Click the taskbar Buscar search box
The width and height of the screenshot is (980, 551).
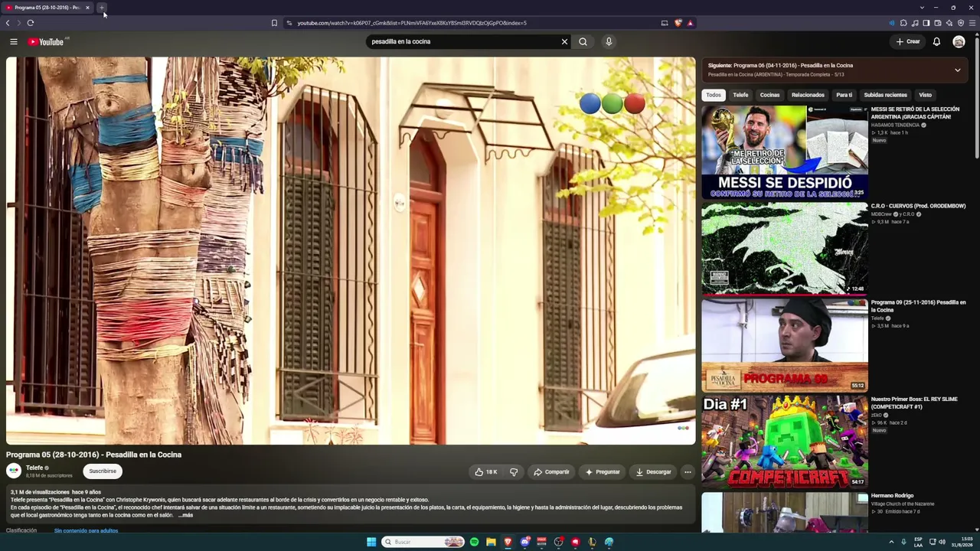423,542
